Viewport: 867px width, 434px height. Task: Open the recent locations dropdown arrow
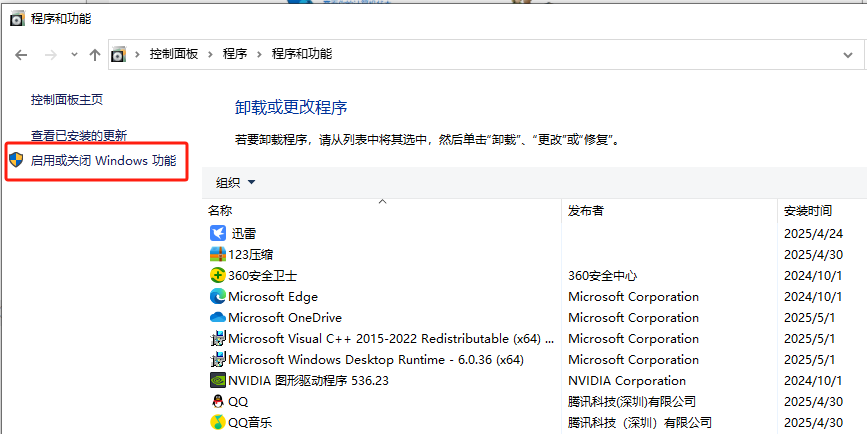click(75, 55)
